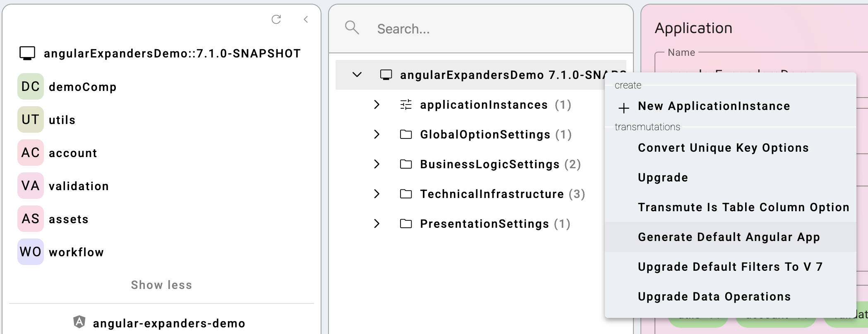Select the AS assets component
868x334 pixels.
pyautogui.click(x=53, y=219)
